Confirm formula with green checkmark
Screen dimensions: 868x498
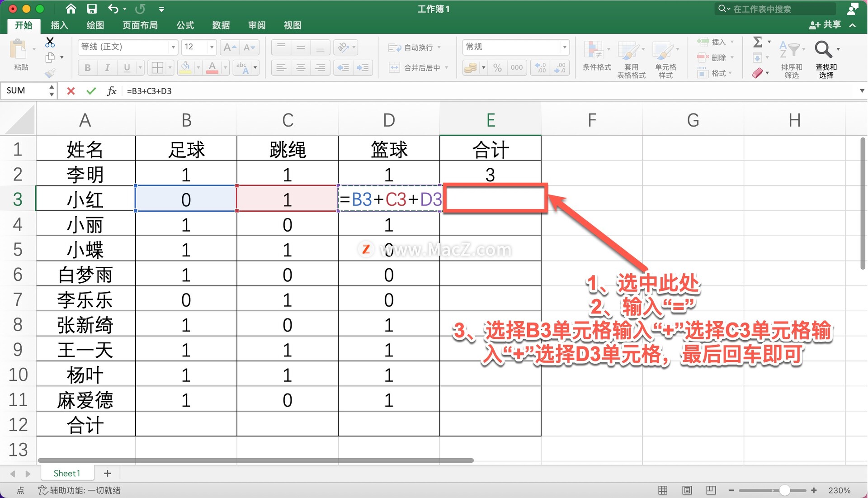click(x=91, y=91)
